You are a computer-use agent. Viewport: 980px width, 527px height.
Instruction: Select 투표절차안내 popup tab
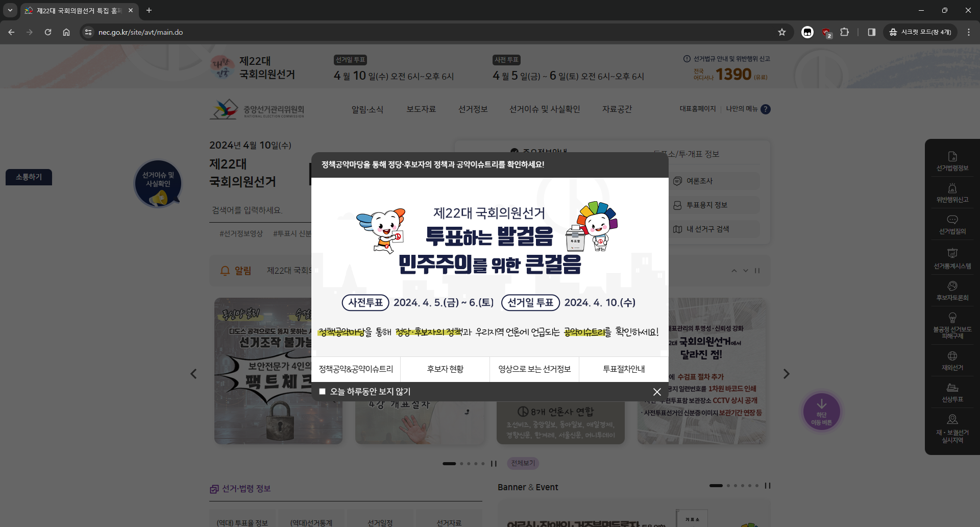click(x=624, y=369)
